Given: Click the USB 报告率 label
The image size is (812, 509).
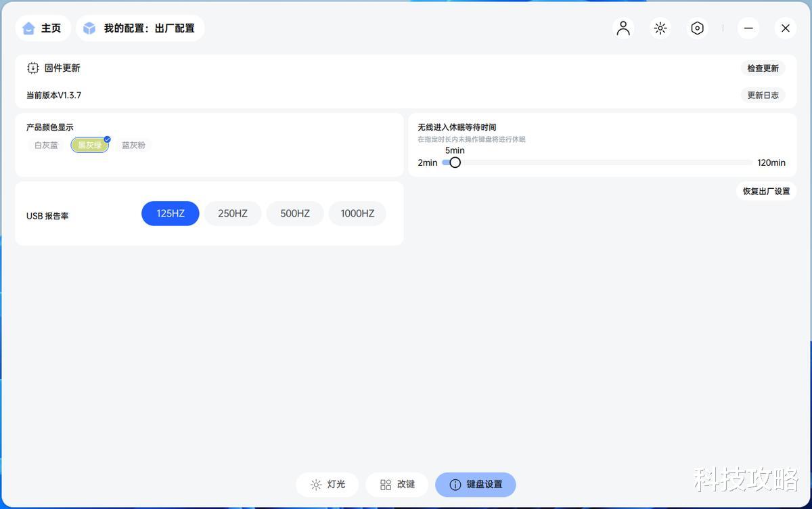Looking at the screenshot, I should (47, 216).
